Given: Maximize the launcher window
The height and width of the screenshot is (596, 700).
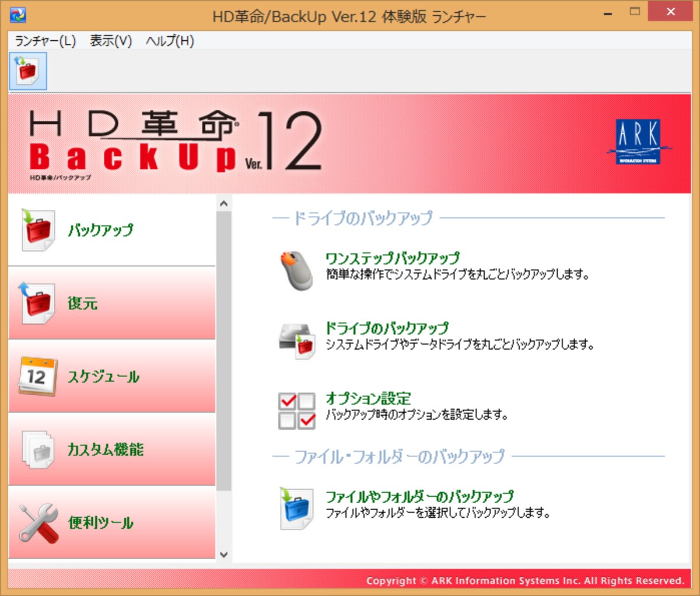Looking at the screenshot, I should click(635, 12).
